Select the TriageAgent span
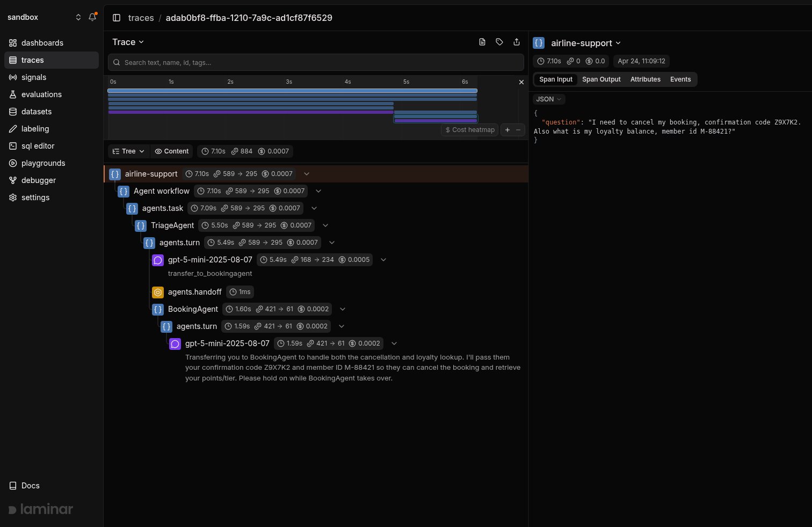This screenshot has height=527, width=812. coord(172,225)
